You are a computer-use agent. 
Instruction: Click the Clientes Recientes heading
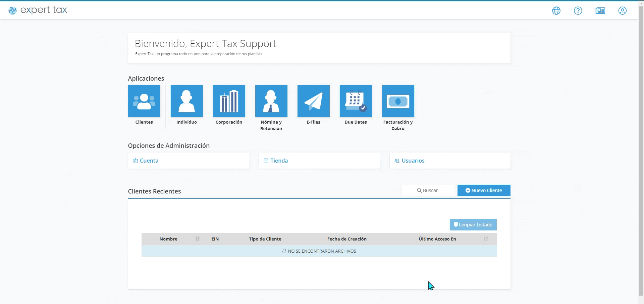pyautogui.click(x=154, y=191)
